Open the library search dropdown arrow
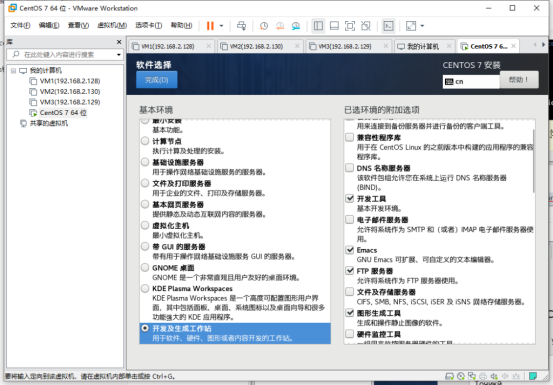Image resolution: width=553 pixels, height=385 pixels. (x=119, y=55)
